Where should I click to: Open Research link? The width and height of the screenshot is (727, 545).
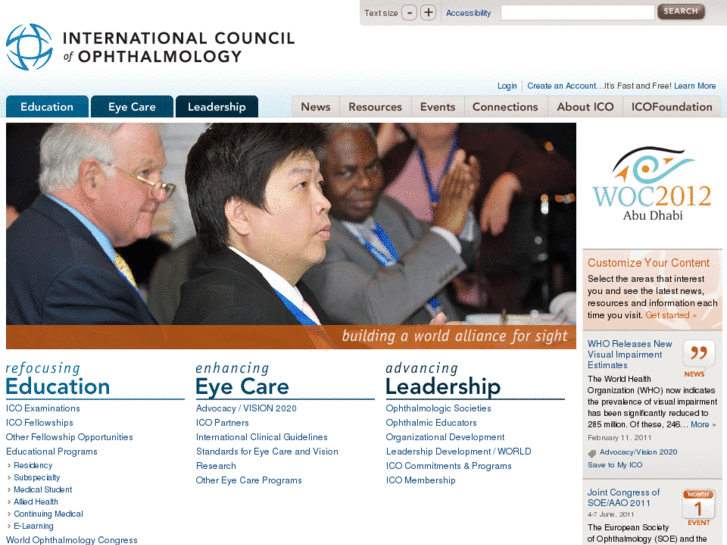[216, 466]
